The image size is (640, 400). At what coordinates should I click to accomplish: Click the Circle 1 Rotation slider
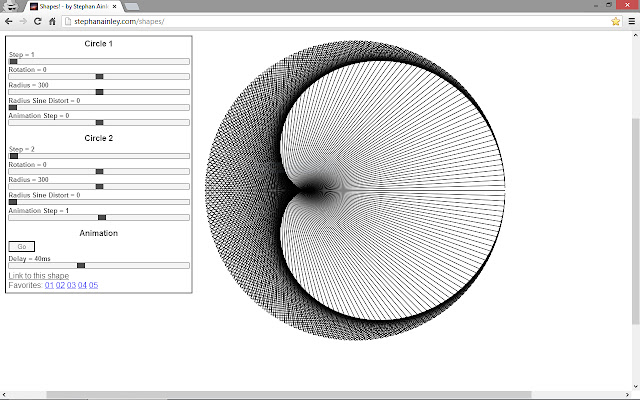(x=99, y=76)
